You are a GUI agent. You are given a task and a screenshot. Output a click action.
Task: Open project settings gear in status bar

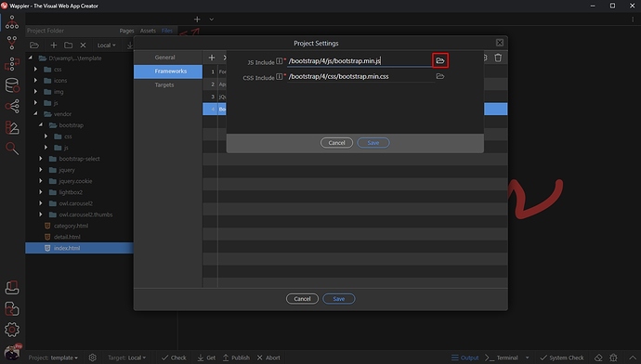coord(93,357)
